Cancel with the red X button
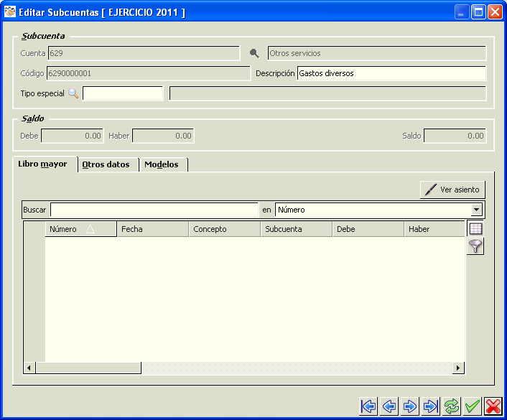The width and height of the screenshot is (507, 420). pyautogui.click(x=493, y=406)
